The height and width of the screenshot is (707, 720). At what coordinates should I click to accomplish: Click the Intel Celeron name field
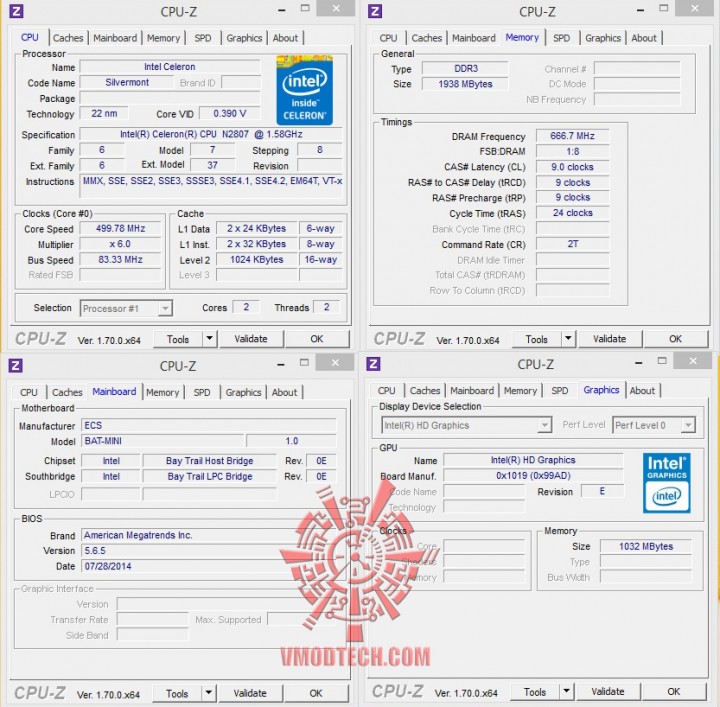point(170,67)
